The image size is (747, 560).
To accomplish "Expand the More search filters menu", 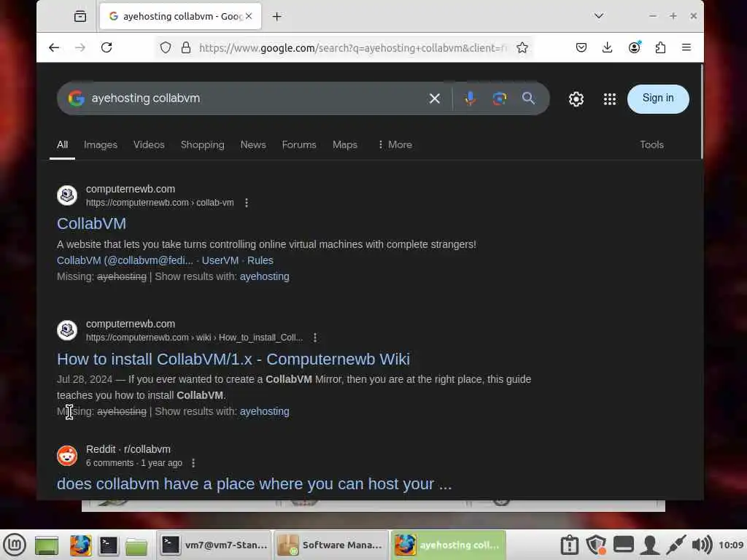I will pos(395,145).
